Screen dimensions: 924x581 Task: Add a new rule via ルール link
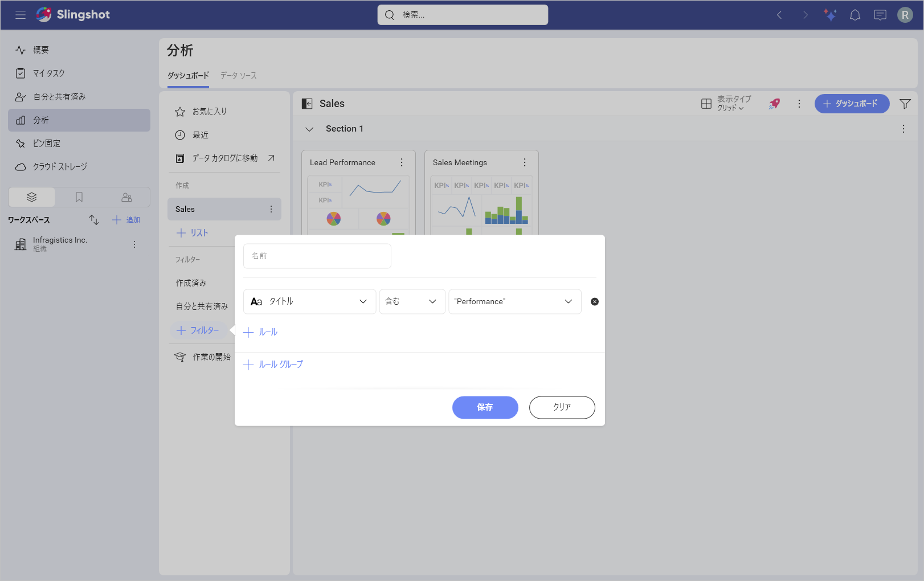[260, 332]
